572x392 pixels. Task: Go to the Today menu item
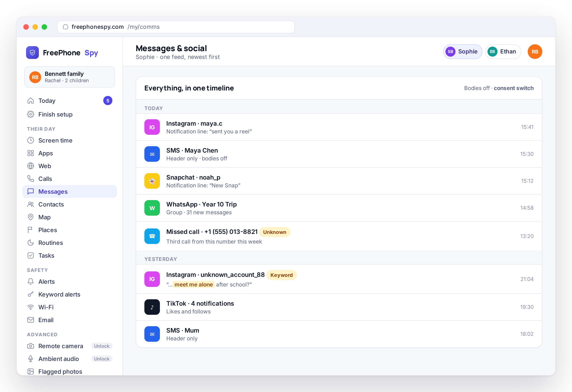point(70,101)
